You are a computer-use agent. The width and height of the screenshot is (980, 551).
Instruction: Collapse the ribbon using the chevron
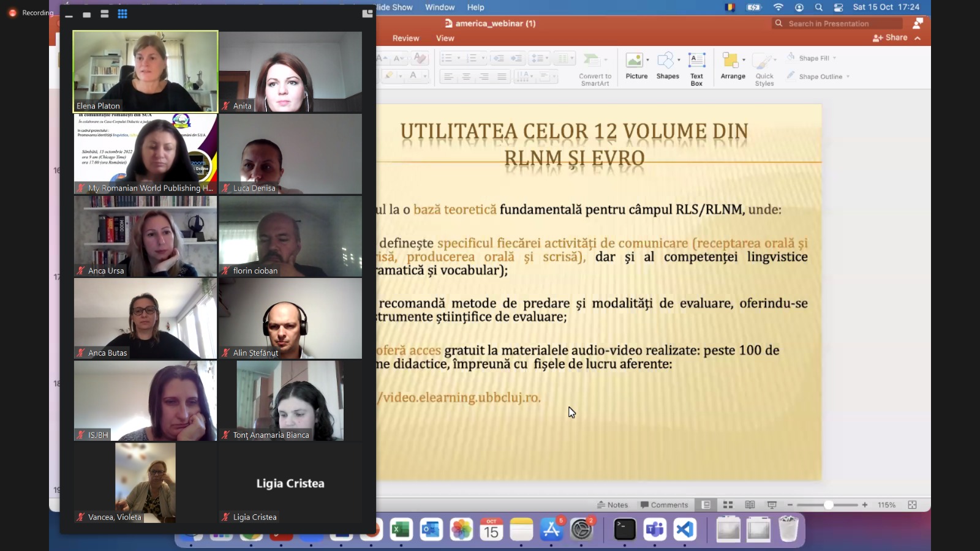tap(918, 38)
